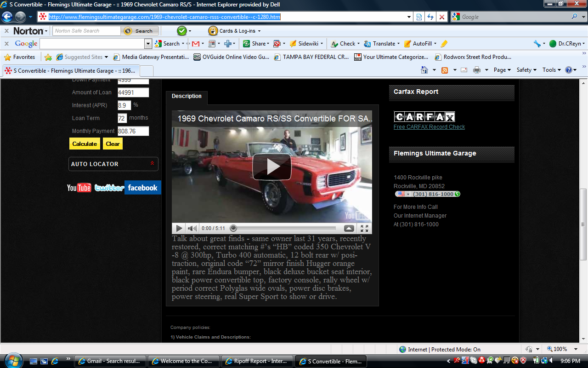Close the Norton toolbar
The height and width of the screenshot is (368, 588).
[6, 31]
